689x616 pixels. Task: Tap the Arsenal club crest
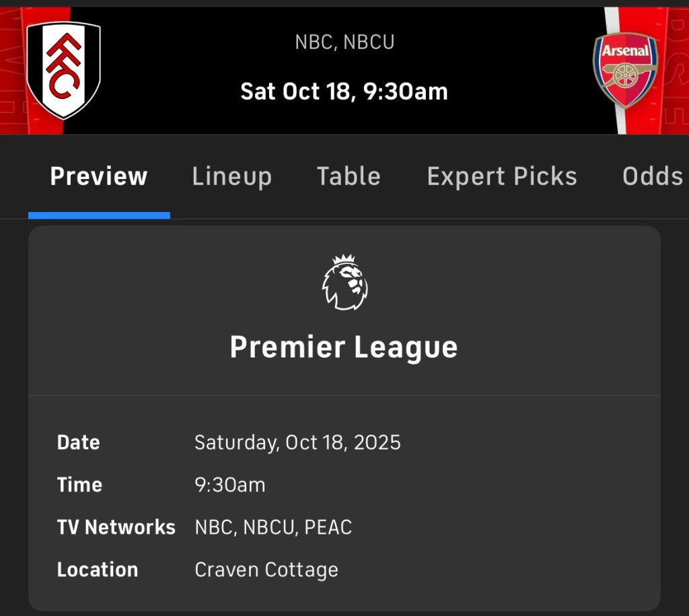(625, 70)
